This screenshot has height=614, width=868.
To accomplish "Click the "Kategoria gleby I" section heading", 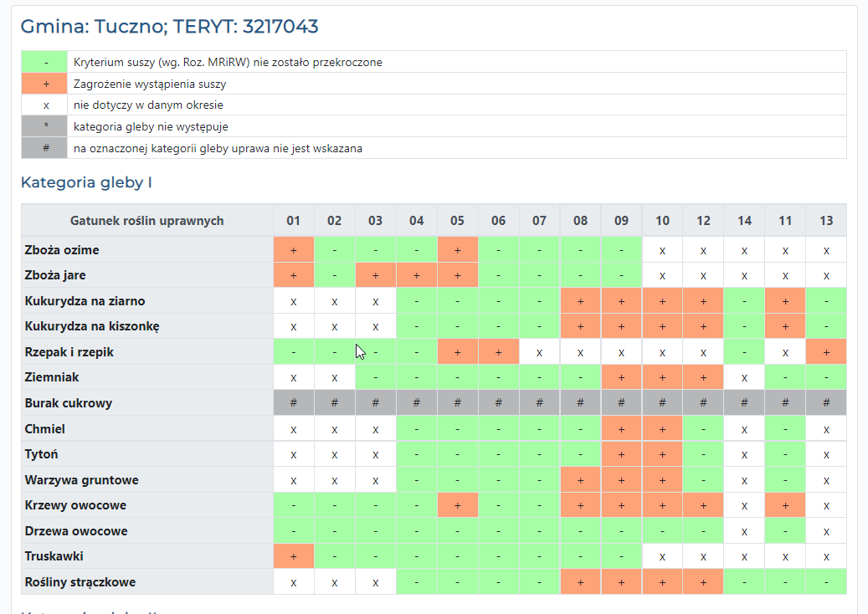I will click(x=86, y=182).
